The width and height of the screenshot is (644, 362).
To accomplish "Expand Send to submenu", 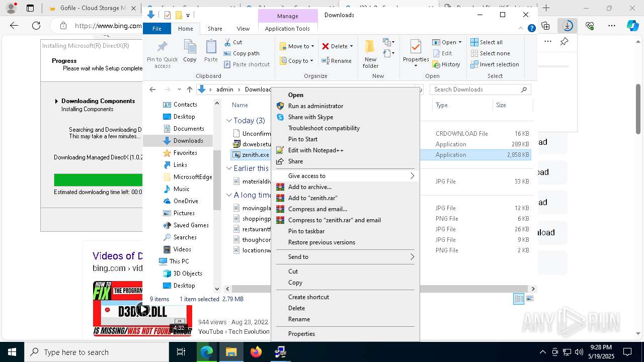I will coord(346,257).
